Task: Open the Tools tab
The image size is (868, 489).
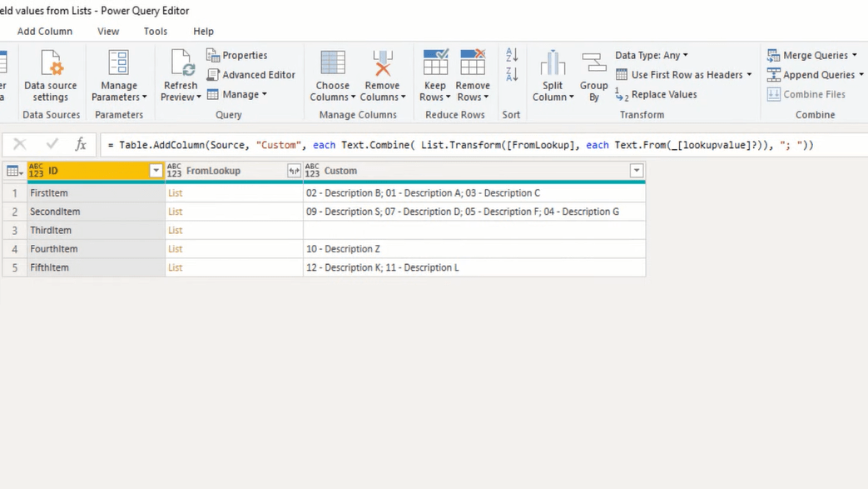Action: point(156,32)
